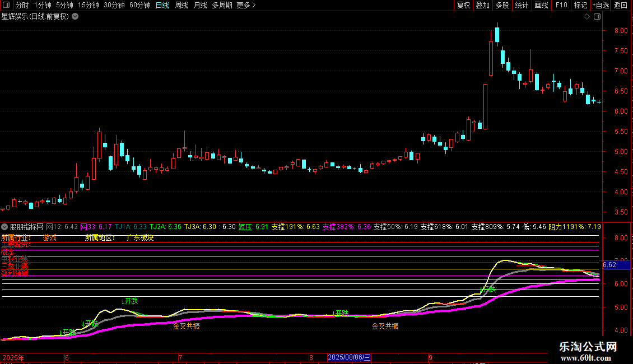The image size is (633, 364).
Task: Add the stock via +自选
Action: pyautogui.click(x=601, y=6)
